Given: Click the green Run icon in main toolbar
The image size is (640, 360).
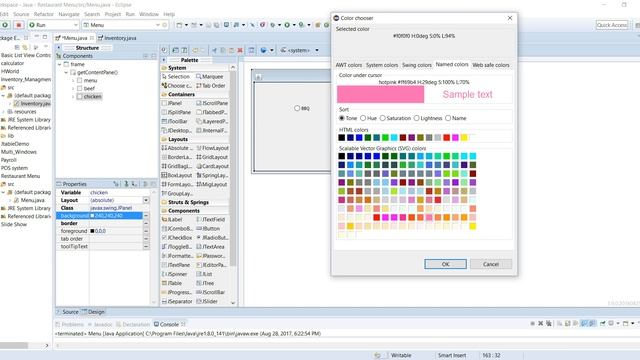Looking at the screenshot, I should tap(5, 25).
